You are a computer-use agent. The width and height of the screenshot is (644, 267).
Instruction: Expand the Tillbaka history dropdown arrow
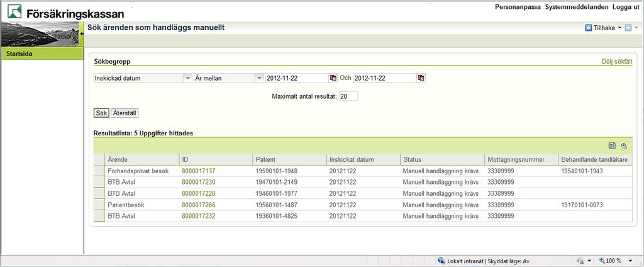pos(619,28)
